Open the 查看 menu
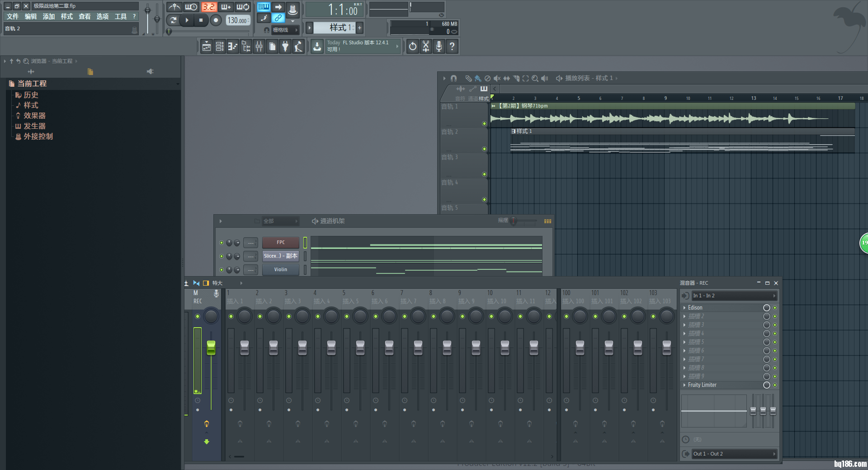Viewport: 868px width, 470px height. 85,16
